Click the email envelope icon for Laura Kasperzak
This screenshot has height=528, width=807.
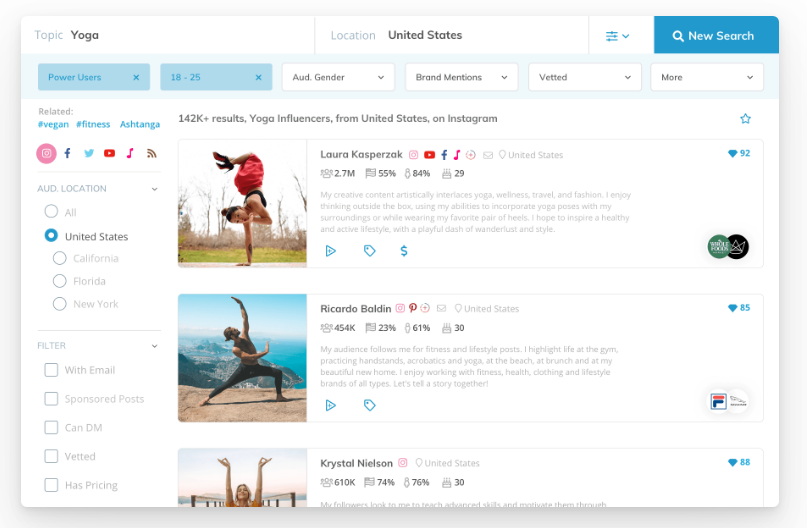click(x=488, y=155)
